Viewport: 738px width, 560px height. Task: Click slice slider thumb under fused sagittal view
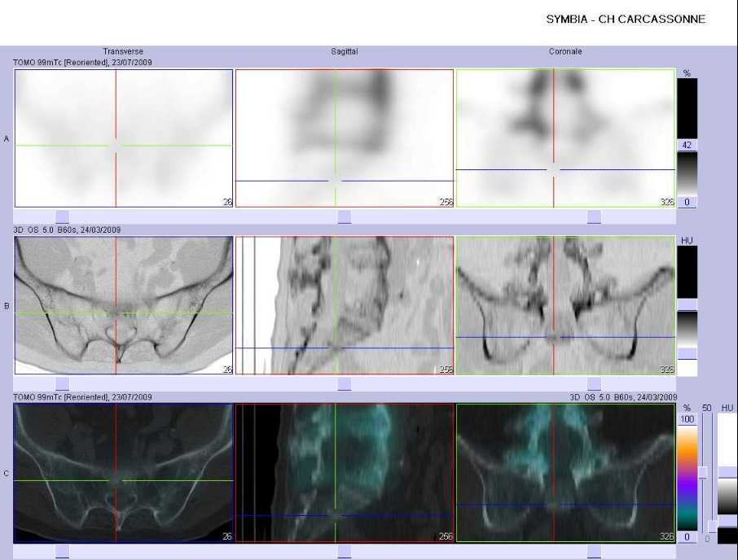point(345,552)
